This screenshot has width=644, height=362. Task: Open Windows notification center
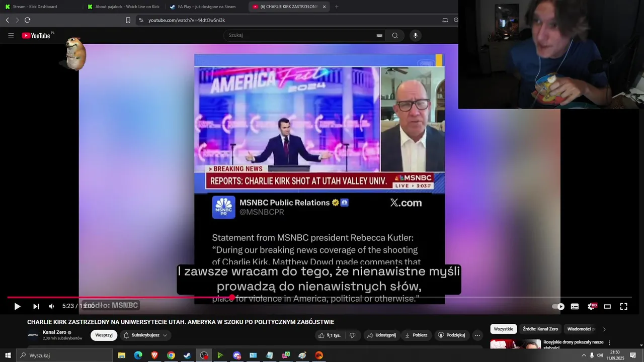pos(633,355)
